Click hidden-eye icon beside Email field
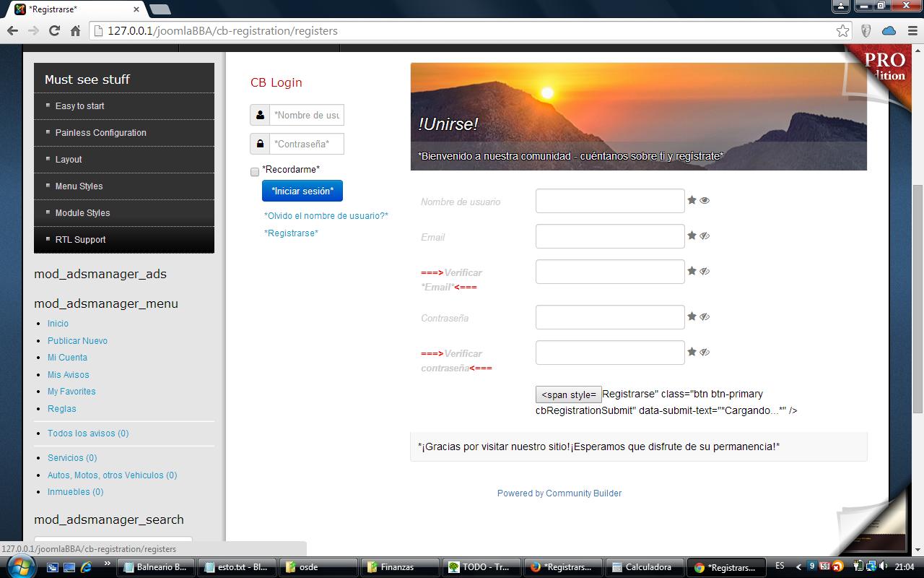This screenshot has width=924, height=578. pyautogui.click(x=705, y=236)
